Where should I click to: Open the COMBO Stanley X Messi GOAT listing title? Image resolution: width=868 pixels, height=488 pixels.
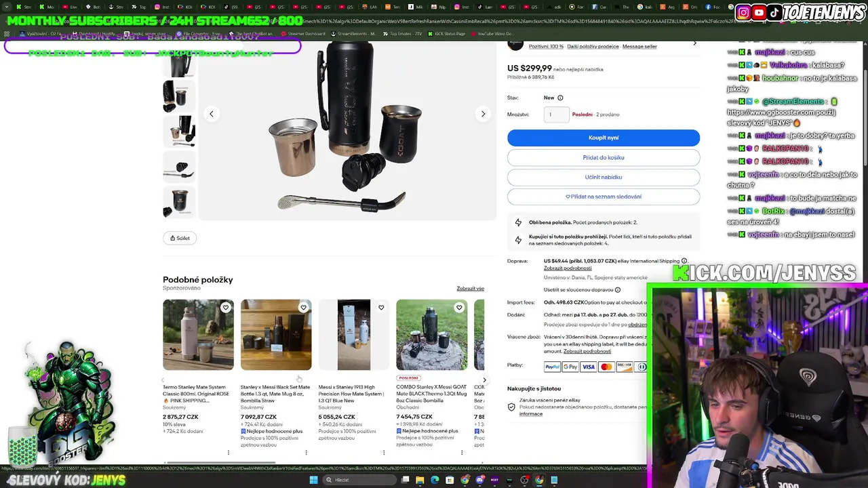click(x=431, y=394)
